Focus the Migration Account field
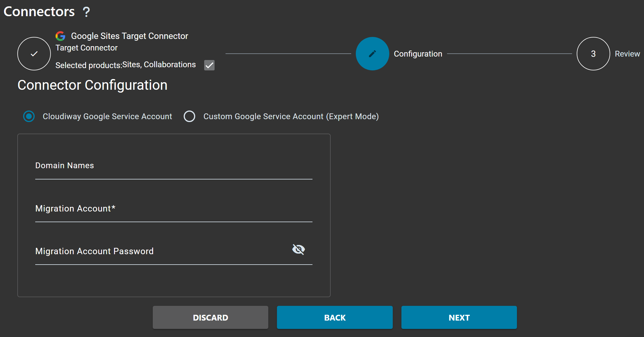 click(x=174, y=208)
